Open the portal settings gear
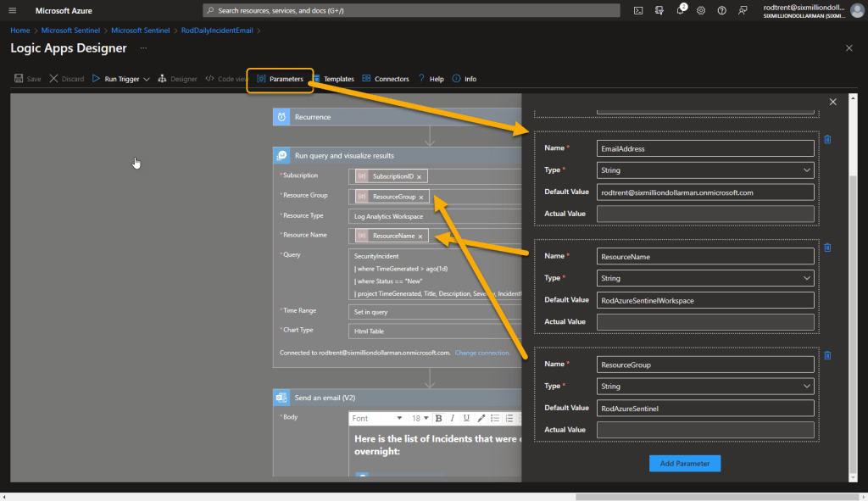The width and height of the screenshot is (868, 501). (701, 10)
